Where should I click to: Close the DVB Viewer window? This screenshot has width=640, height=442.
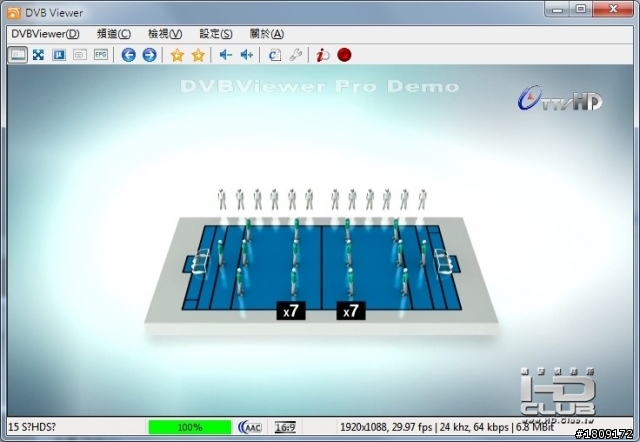[x=613, y=9]
